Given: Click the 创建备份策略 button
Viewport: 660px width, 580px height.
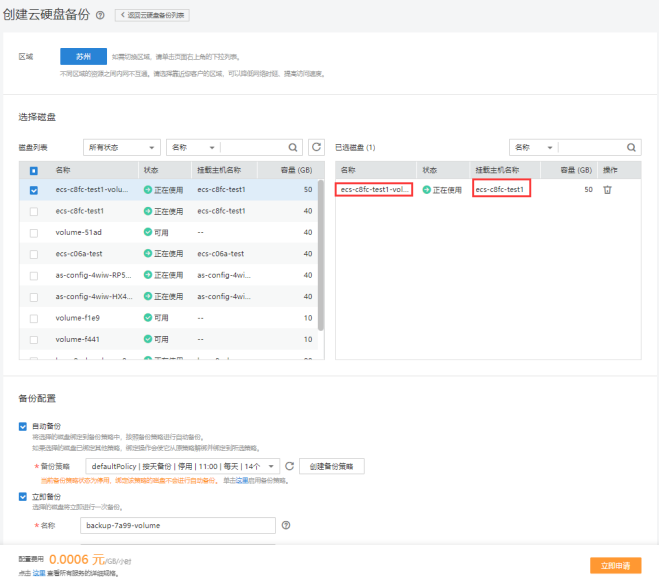Looking at the screenshot, I should point(332,466).
